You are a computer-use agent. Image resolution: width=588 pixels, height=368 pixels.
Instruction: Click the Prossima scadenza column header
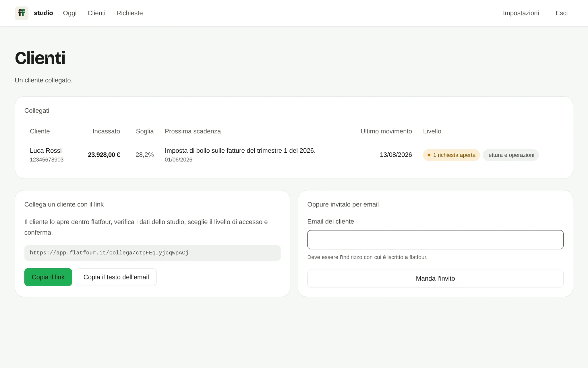point(193,131)
